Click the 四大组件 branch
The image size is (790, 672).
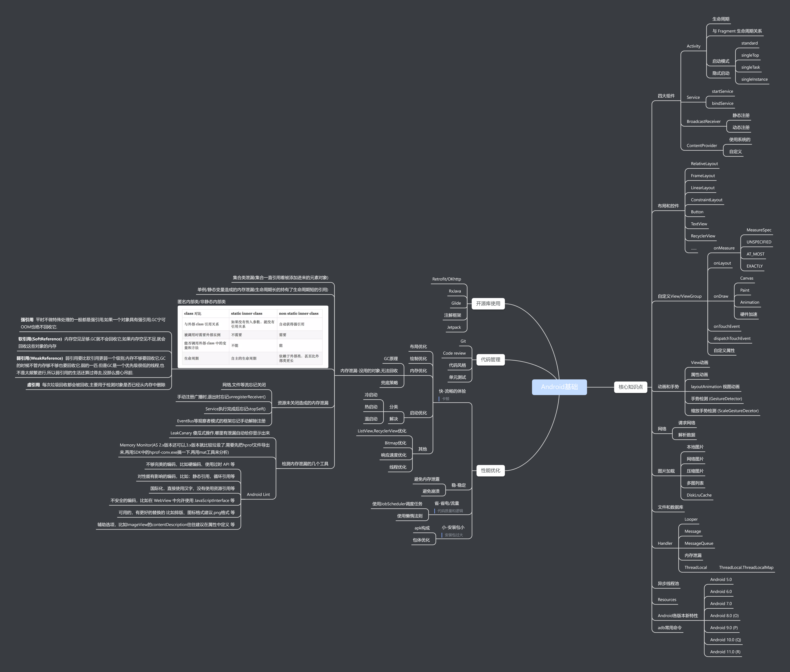[x=666, y=96]
